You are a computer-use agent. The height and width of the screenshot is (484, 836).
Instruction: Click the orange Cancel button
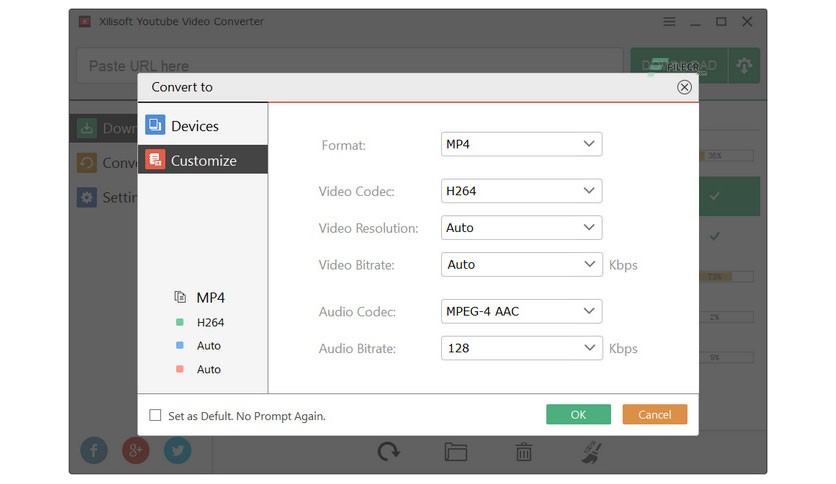(x=655, y=414)
